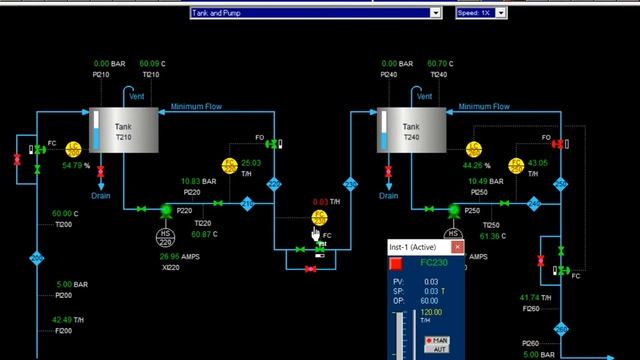This screenshot has height=360, width=640.
Task: Select Tank T210 vessel
Action: pyautogui.click(x=124, y=130)
